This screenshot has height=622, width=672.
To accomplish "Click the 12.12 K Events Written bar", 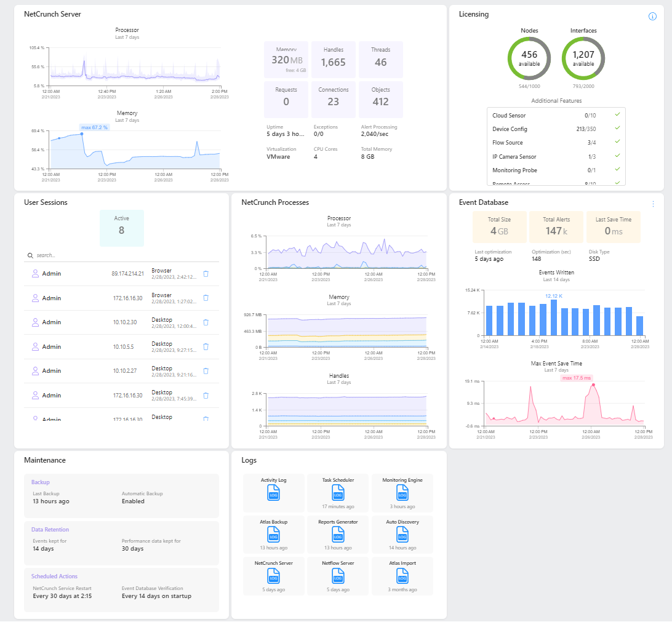I will pos(554,317).
